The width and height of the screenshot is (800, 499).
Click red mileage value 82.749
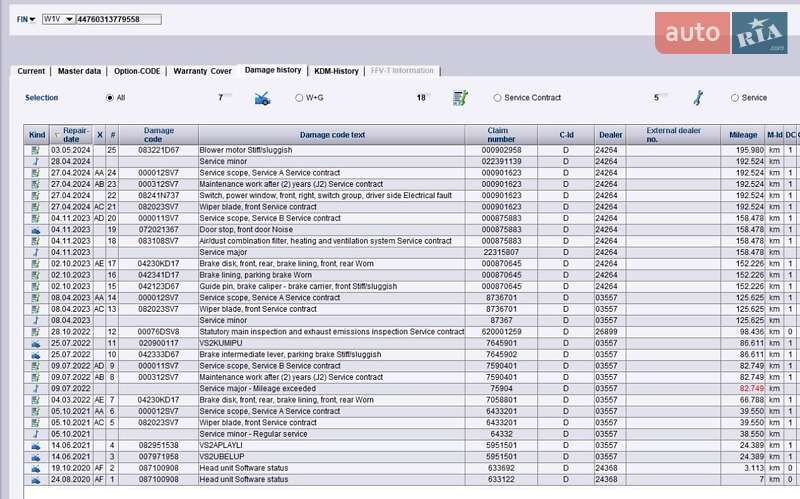752,389
